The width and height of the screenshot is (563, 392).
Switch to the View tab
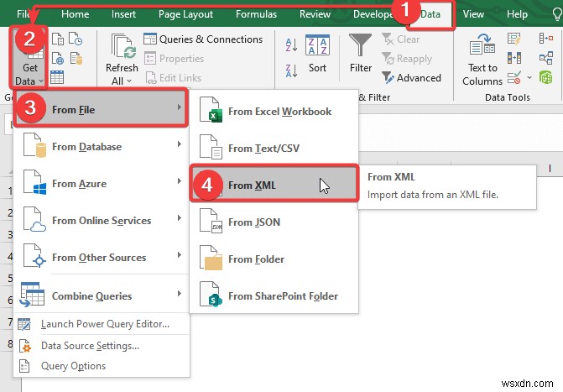pos(473,14)
